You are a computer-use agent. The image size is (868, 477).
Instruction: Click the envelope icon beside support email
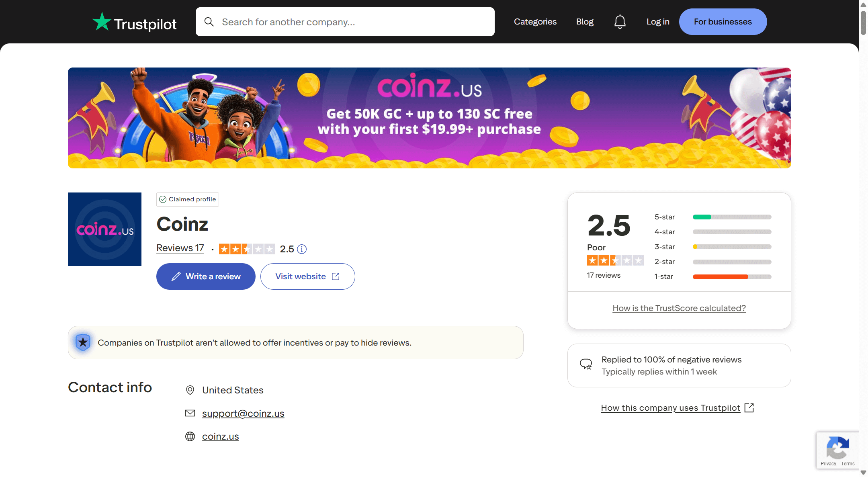(x=190, y=413)
